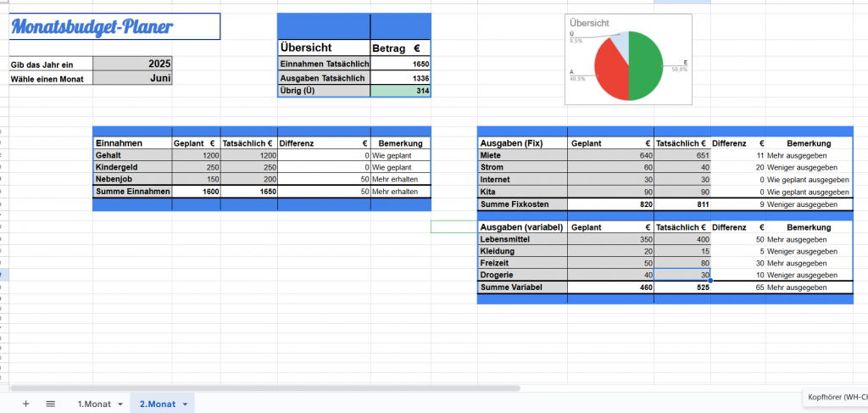Click the Summe Fixkosten label cell

(522, 204)
